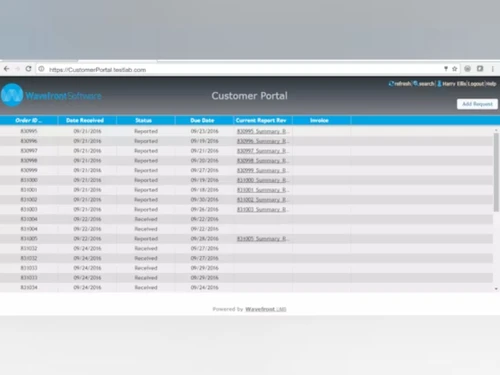This screenshot has width=500, height=375.
Task: Click due date 09/28/2016 for order 831005
Action: click(205, 239)
